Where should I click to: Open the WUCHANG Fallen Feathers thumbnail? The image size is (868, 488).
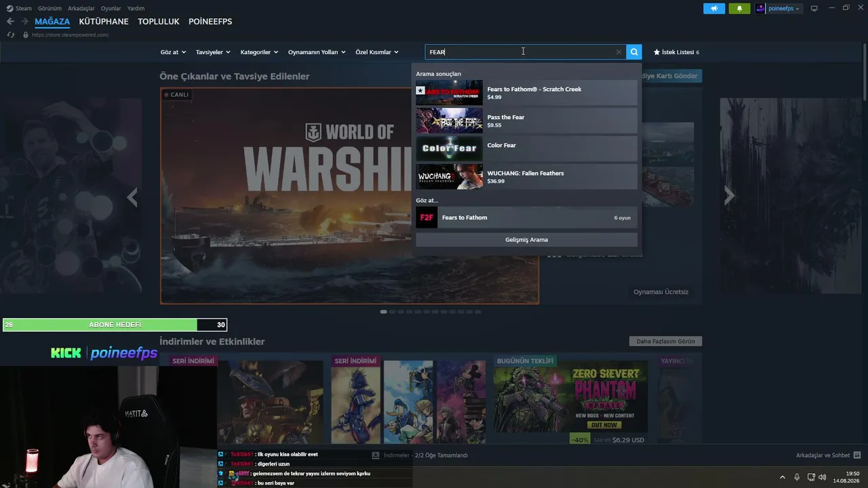(x=450, y=177)
